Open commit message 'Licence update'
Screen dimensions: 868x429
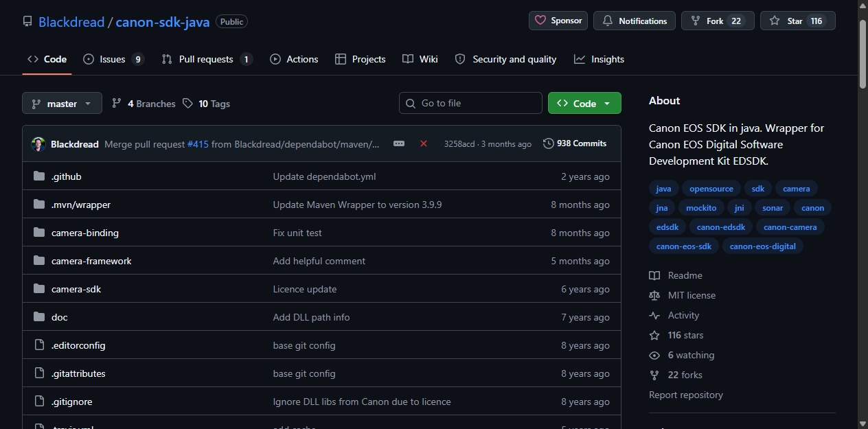305,289
